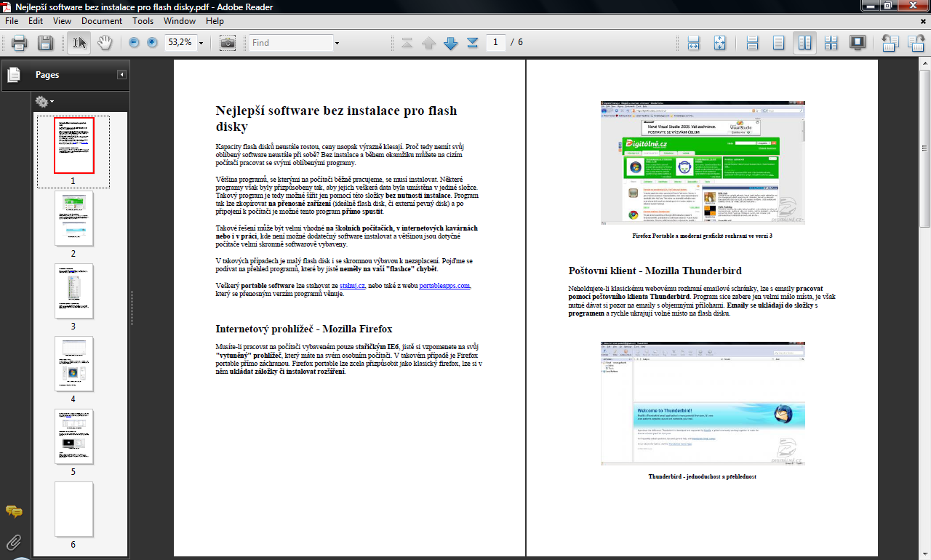This screenshot has width=931, height=560.
Task: Select page 5 thumbnail
Action: pos(73,436)
